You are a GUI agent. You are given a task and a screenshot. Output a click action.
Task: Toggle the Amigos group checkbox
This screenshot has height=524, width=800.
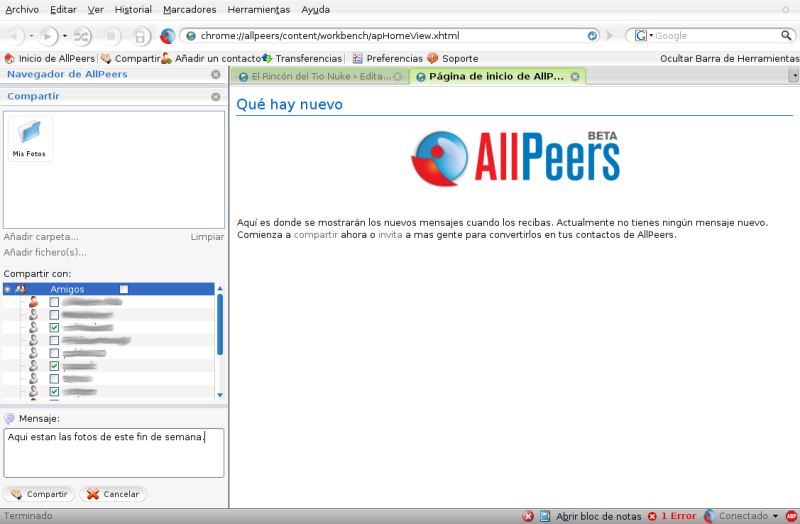click(123, 289)
